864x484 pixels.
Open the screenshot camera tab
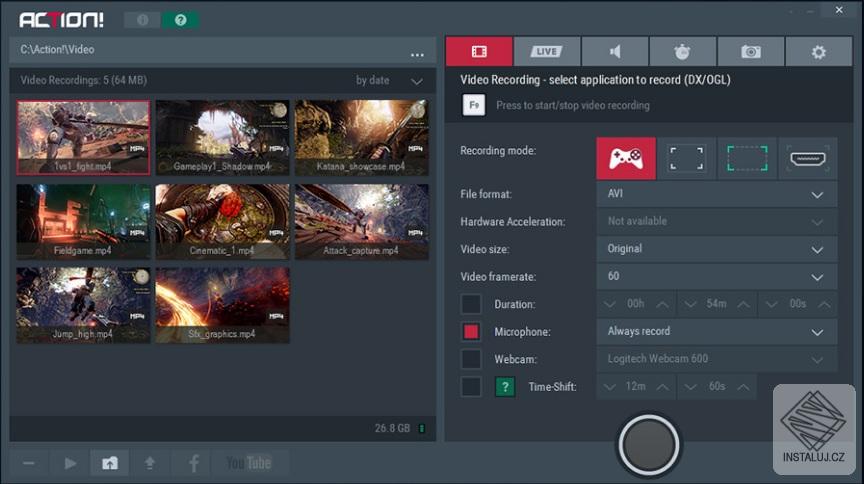pyautogui.click(x=750, y=51)
